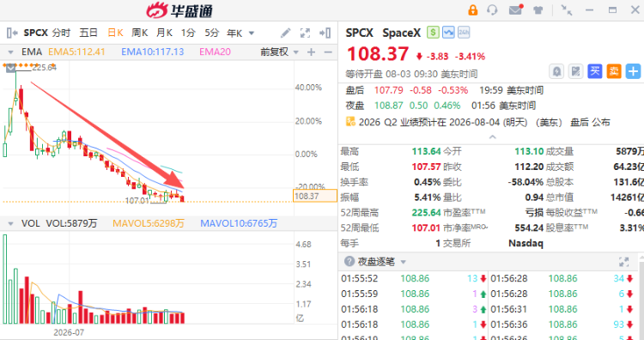Click the earnings calendar icon before 2026 Q2
The image size is (644, 340).
click(350, 122)
